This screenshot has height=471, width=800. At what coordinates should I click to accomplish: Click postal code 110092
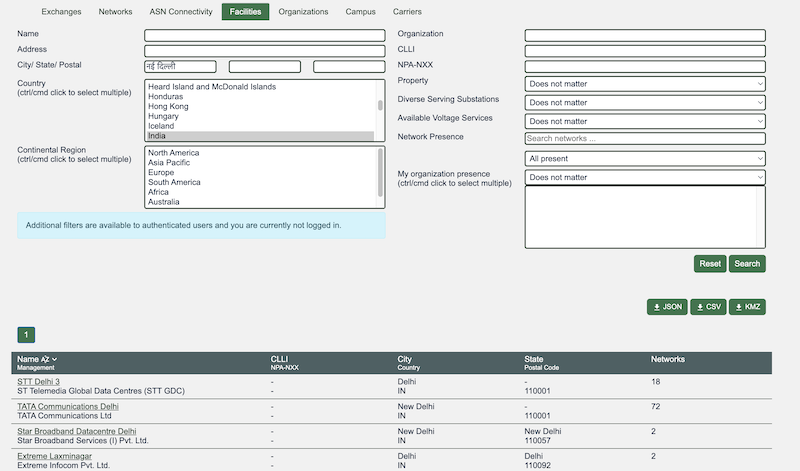click(x=538, y=465)
